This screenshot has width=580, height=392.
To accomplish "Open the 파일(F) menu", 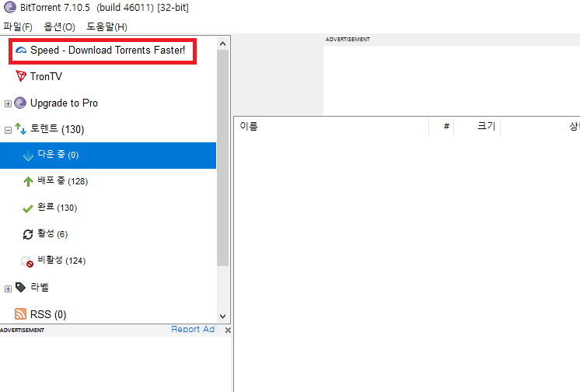I will tap(18, 27).
